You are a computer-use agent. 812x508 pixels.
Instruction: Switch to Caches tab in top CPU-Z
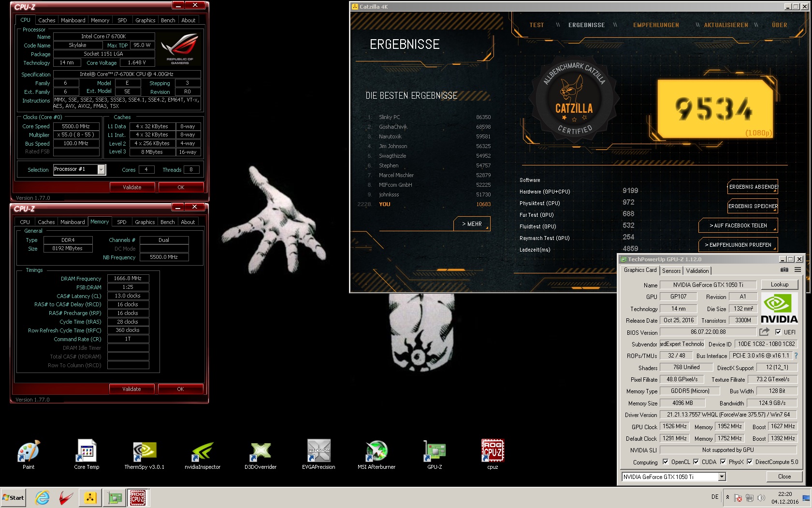47,20
